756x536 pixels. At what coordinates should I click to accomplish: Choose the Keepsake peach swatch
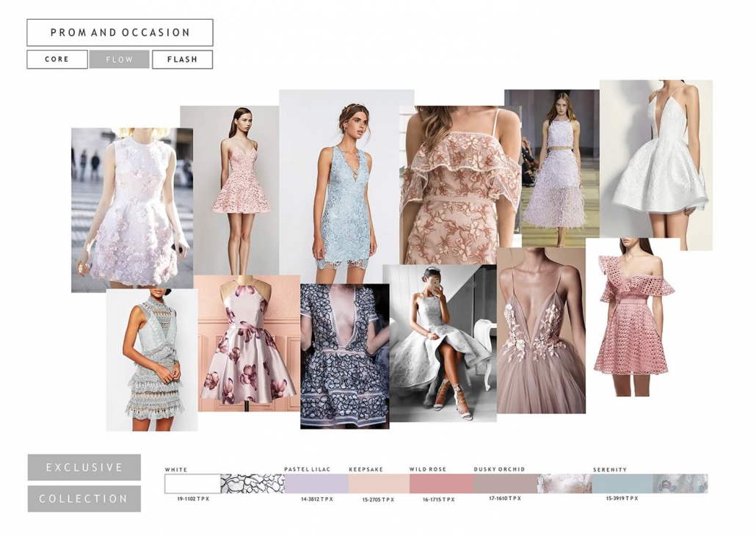[378, 483]
